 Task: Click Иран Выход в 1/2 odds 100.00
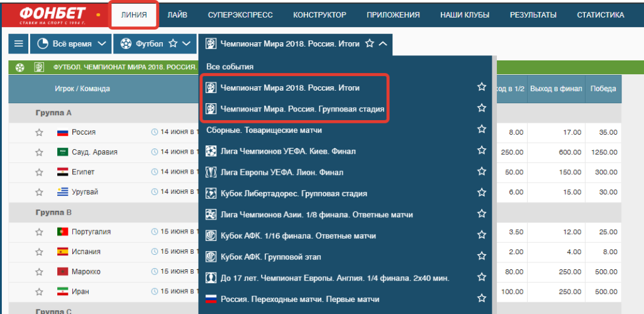point(513,292)
